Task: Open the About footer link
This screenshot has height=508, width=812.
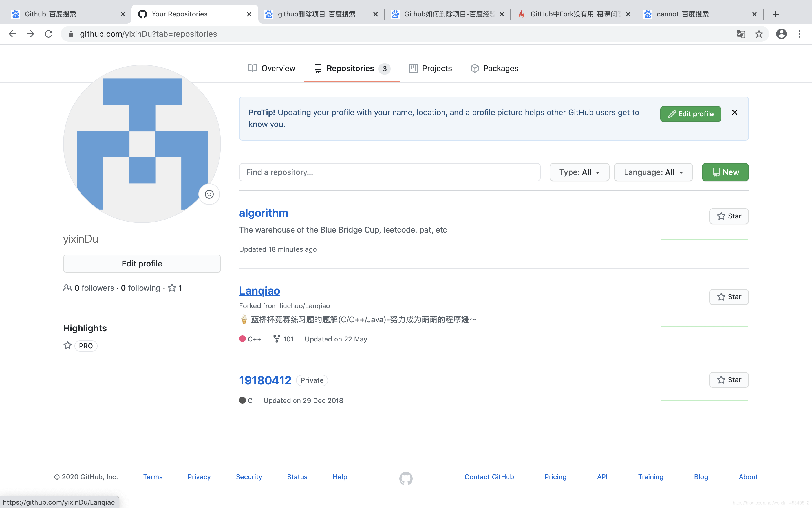Action: 748,477
